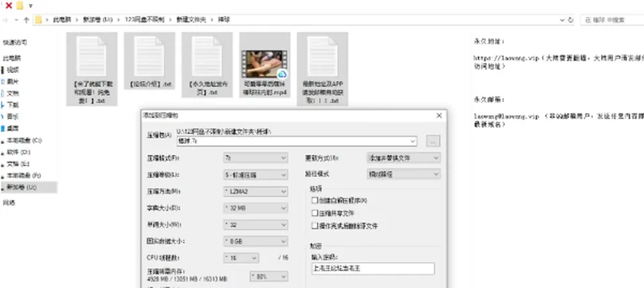Screen dimensions: 644x288
Task: Click the 输入密码 password field
Action: pos(373,269)
